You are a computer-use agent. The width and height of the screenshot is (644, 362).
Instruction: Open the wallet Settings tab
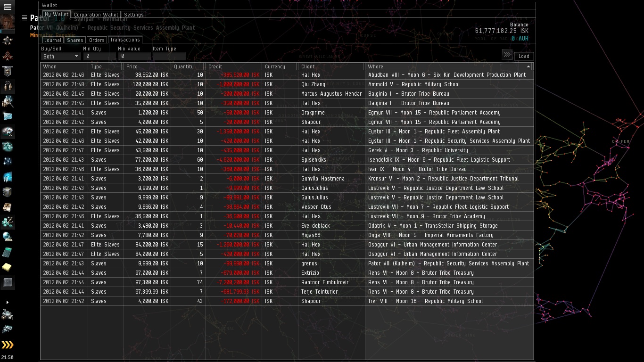point(134,15)
